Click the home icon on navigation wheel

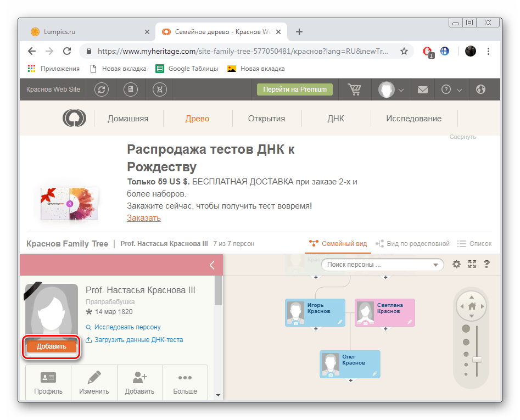(471, 306)
